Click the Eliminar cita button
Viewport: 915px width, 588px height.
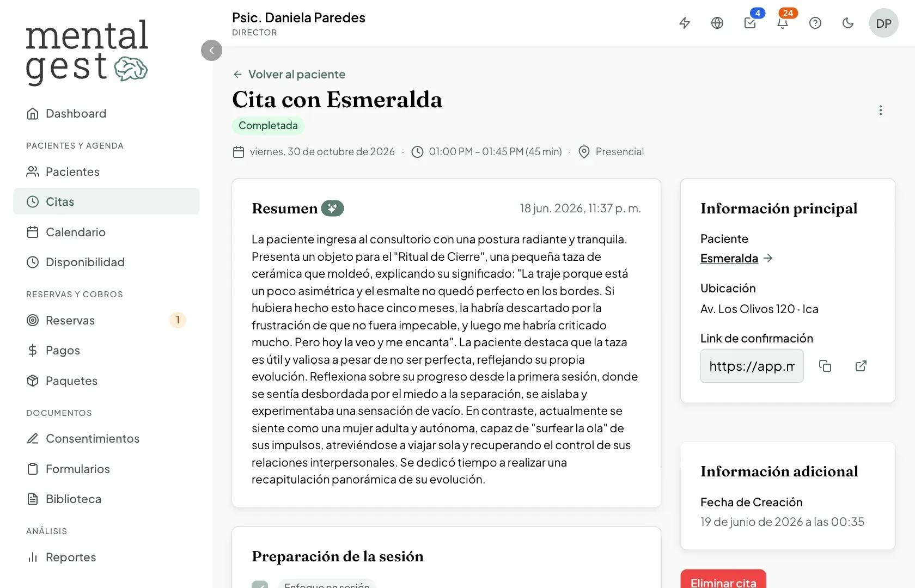click(x=723, y=579)
